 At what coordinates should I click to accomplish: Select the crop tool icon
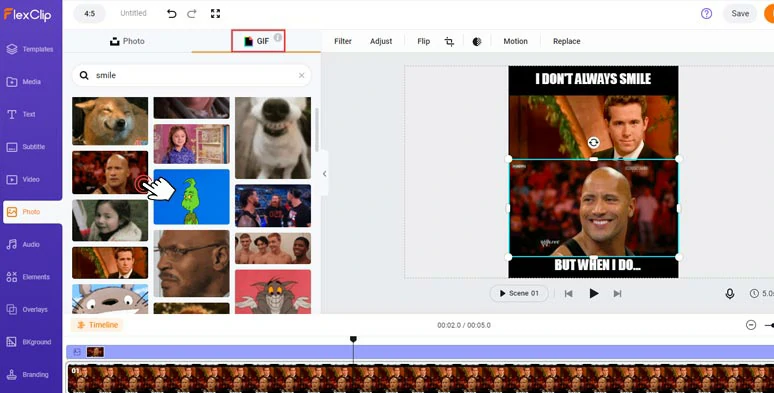coord(449,41)
